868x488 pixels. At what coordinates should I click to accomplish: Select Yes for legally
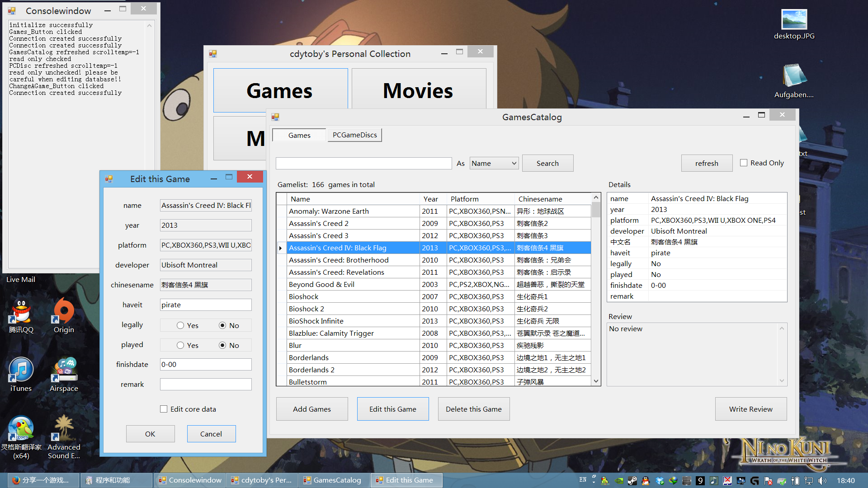[180, 325]
